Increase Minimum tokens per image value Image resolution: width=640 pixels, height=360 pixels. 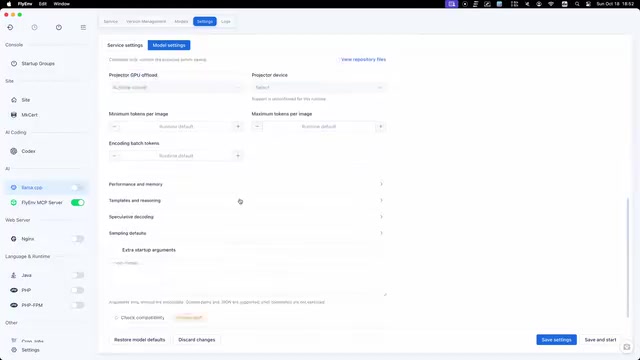pyautogui.click(x=238, y=127)
